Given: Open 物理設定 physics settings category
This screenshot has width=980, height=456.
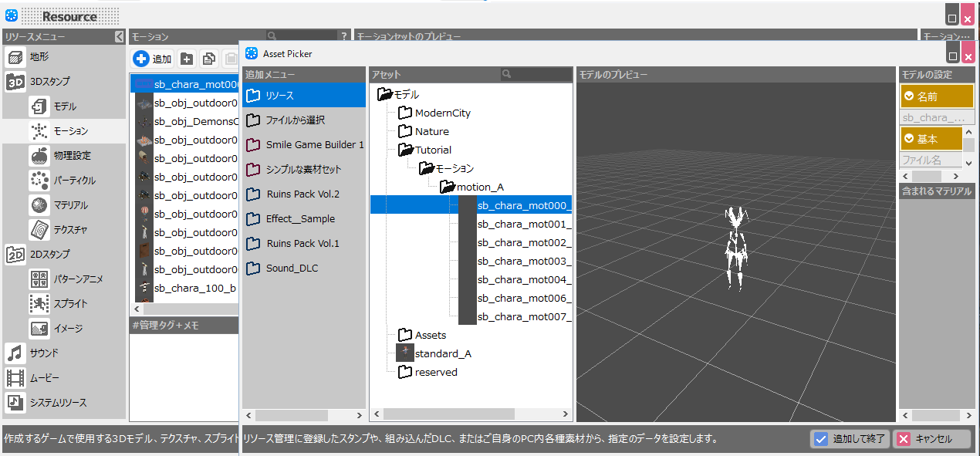Looking at the screenshot, I should (x=71, y=156).
